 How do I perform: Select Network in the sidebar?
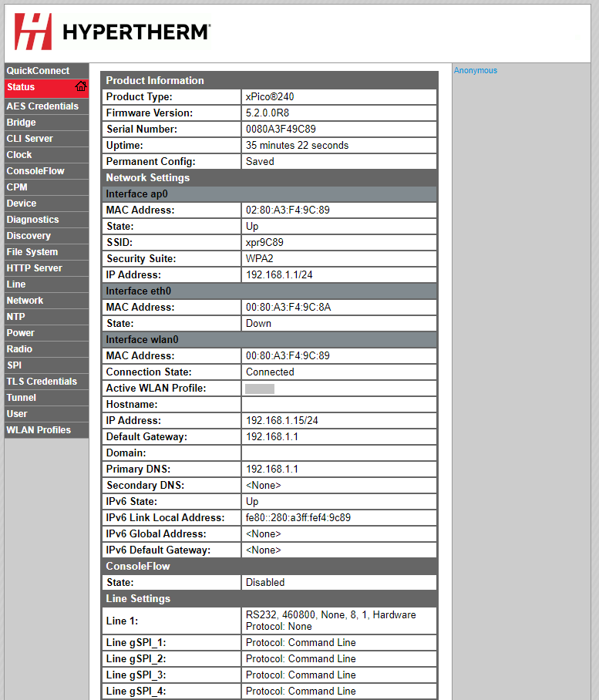click(25, 301)
